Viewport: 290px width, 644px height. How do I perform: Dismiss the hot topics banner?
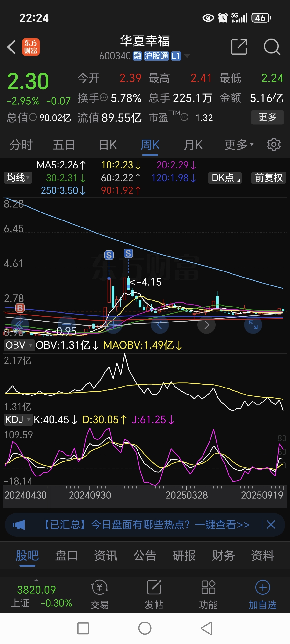[x=271, y=525]
